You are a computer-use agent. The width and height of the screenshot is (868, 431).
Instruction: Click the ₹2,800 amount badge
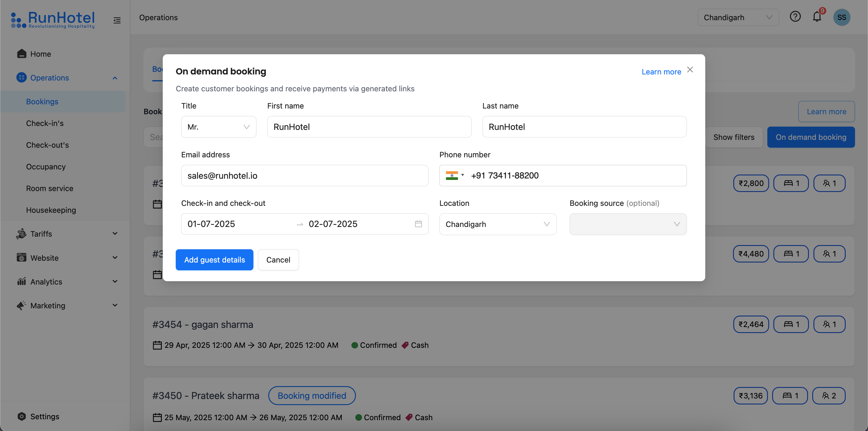(x=751, y=183)
